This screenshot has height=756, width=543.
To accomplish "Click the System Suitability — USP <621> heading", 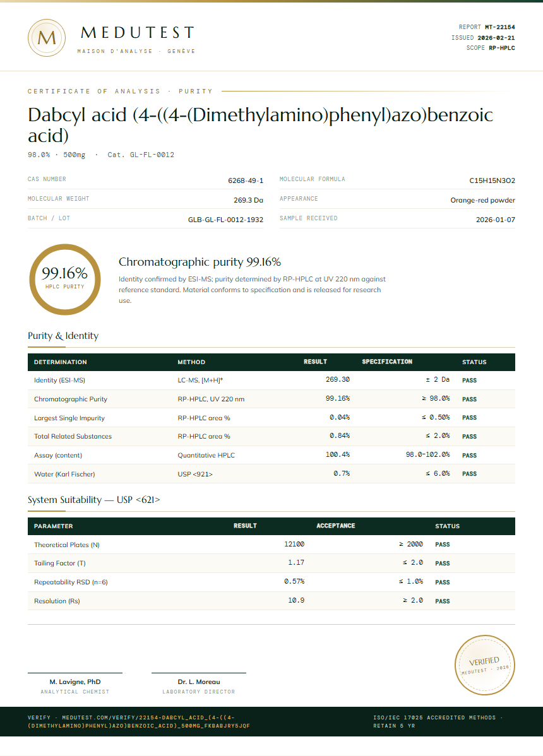I will 93,500.
